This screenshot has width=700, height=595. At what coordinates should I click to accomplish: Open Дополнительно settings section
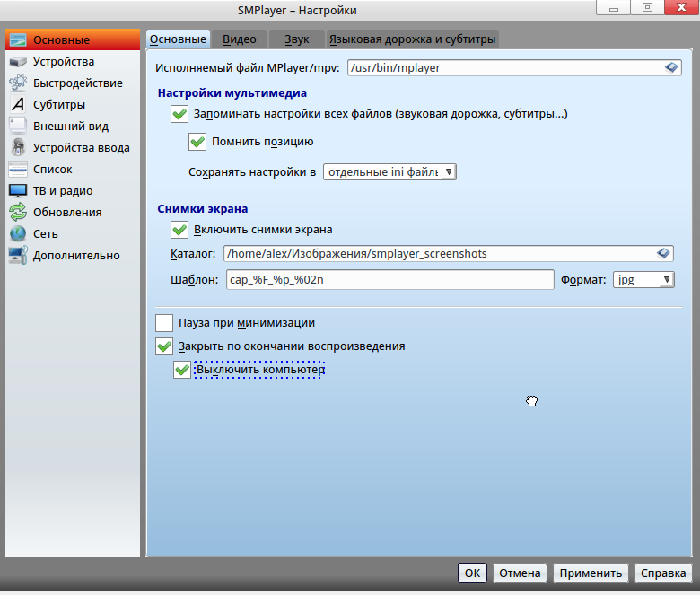coord(73,255)
